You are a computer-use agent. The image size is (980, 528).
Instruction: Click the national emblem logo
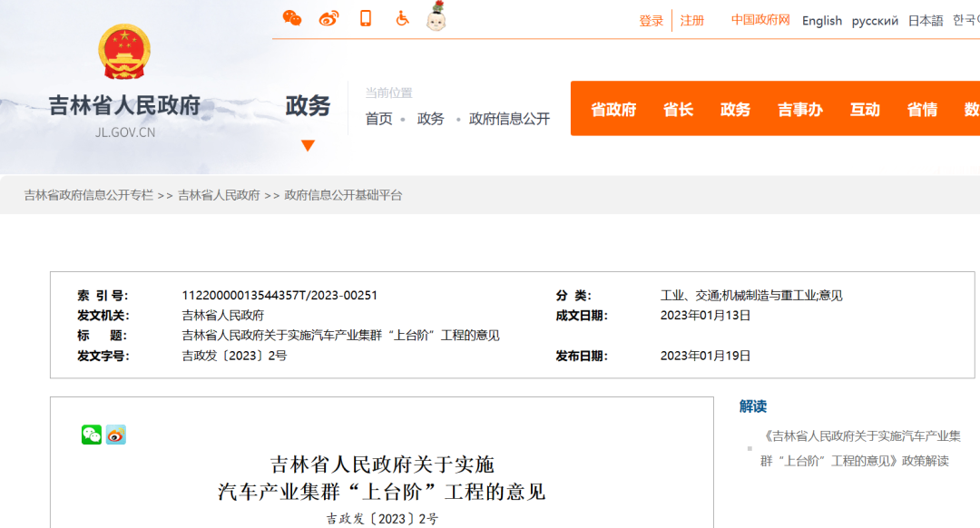(x=124, y=53)
